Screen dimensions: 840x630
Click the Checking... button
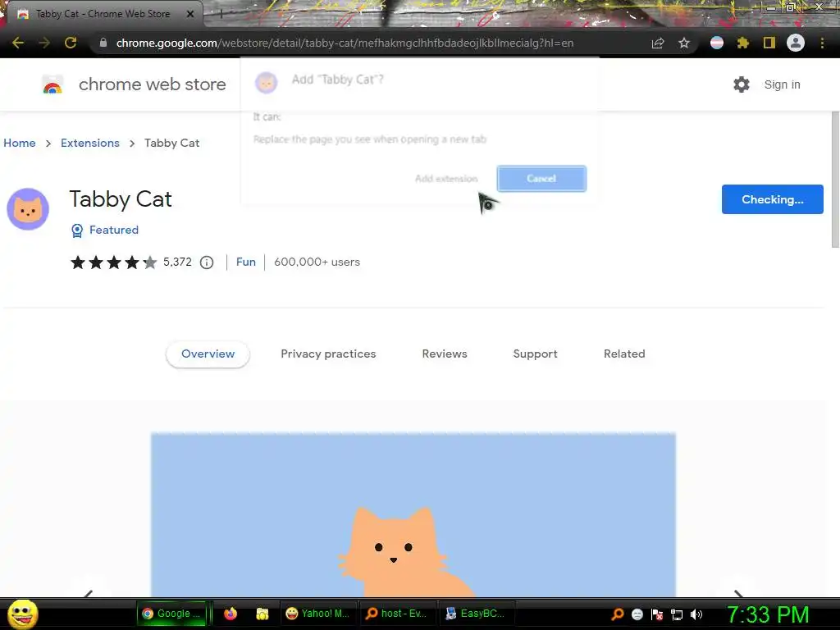pos(772,199)
